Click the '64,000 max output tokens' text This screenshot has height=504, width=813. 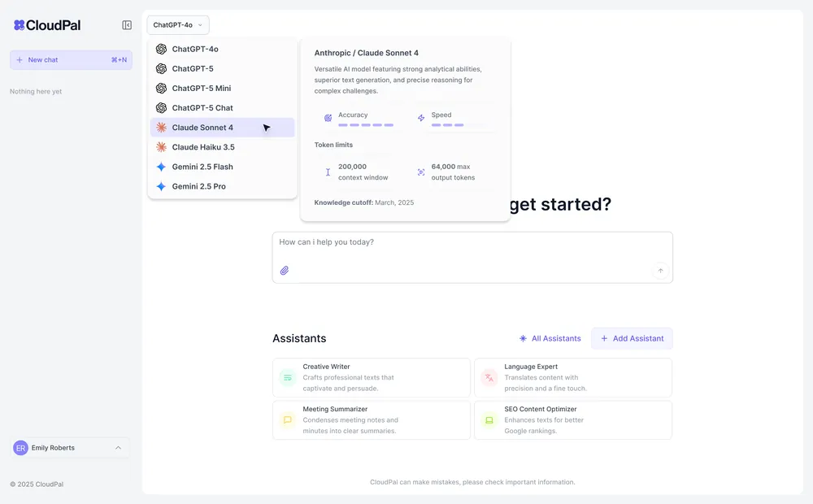[453, 172]
